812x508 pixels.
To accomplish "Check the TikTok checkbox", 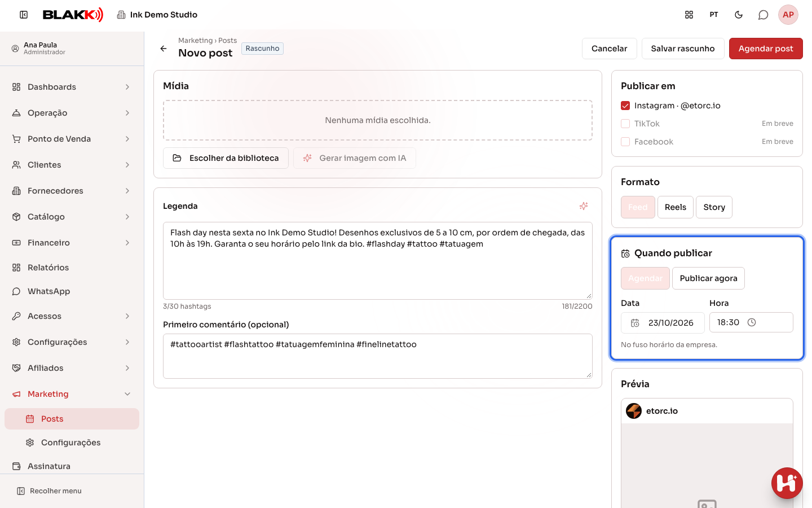I will click(625, 124).
